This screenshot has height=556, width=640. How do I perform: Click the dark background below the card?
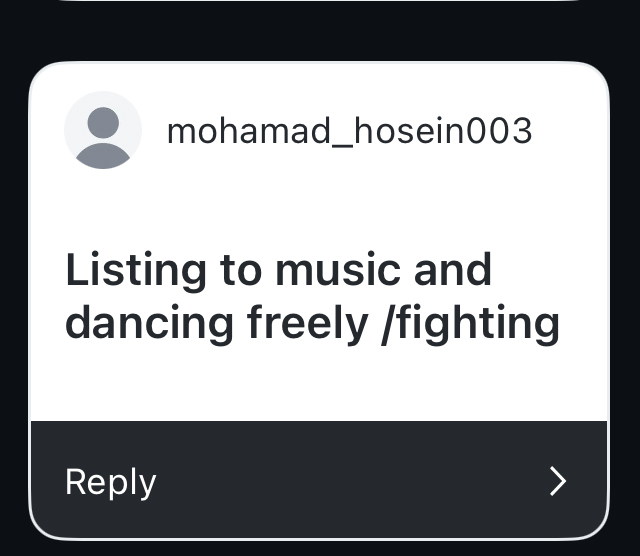(318, 548)
